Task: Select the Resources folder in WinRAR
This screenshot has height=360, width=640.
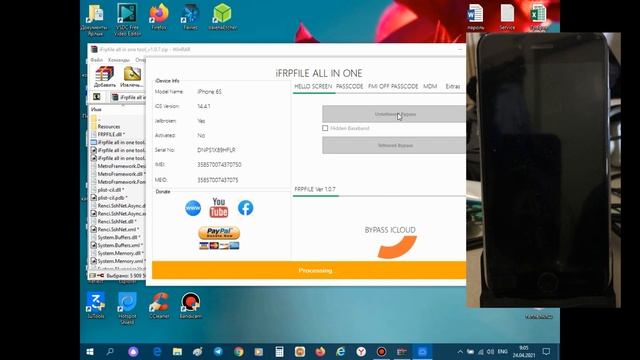Action: 109,127
